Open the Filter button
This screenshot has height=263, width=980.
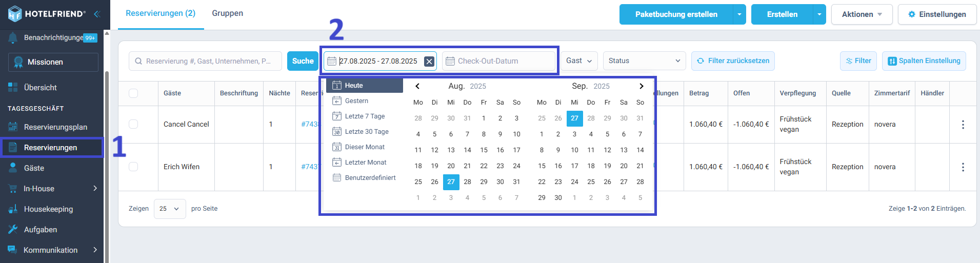coord(858,61)
